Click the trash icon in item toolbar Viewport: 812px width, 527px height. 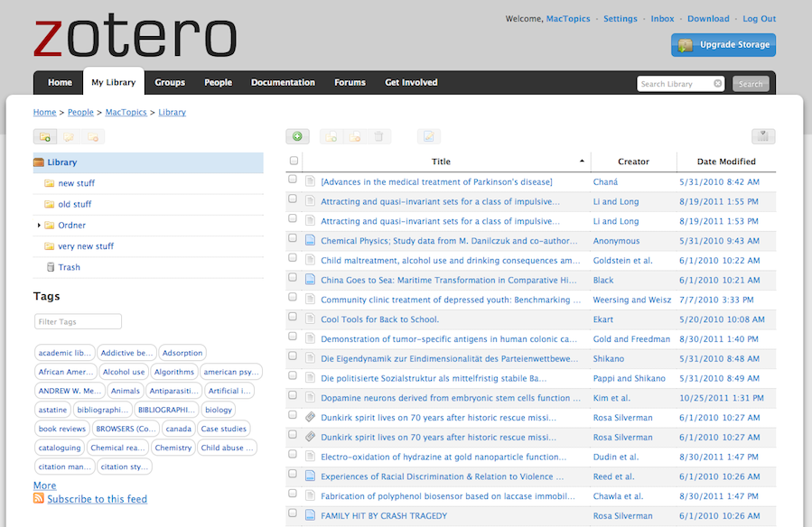pos(378,136)
